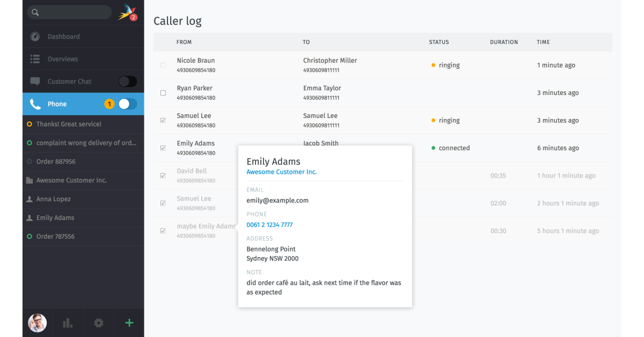Screen dimensions: 644x337
Task: Click the green plus new item icon
Action: [129, 323]
